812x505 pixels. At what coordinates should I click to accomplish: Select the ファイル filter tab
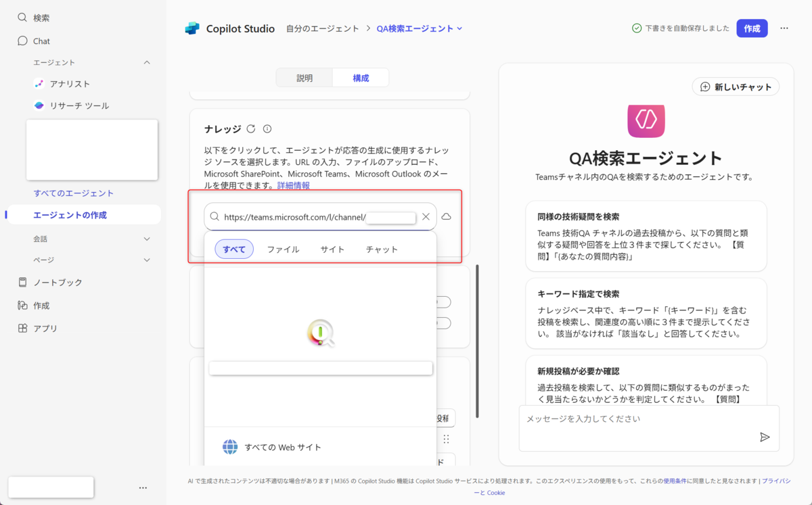[x=283, y=249]
